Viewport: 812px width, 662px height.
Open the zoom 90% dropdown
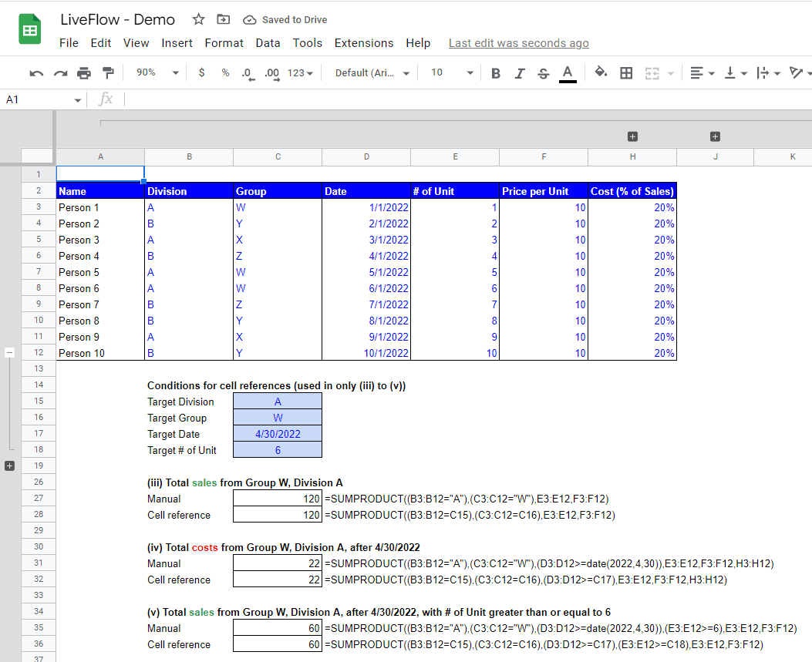point(157,72)
